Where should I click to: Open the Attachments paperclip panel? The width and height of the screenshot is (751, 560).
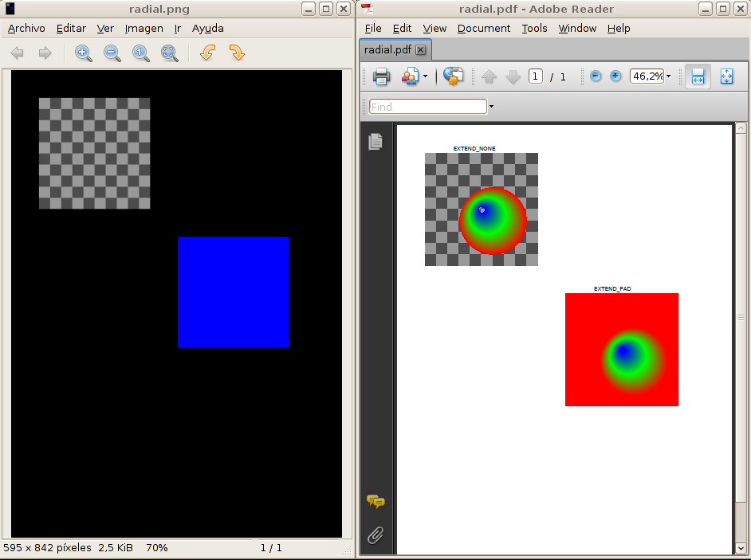pos(375,535)
